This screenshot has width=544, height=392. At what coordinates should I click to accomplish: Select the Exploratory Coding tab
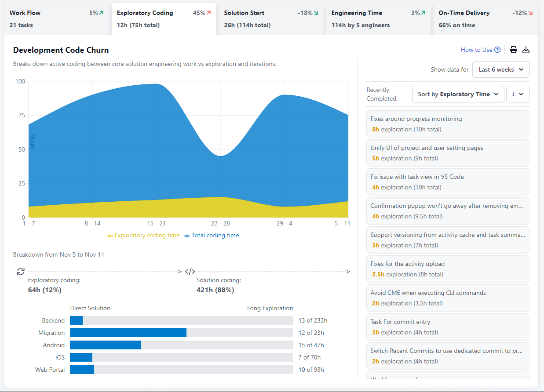[x=164, y=19]
